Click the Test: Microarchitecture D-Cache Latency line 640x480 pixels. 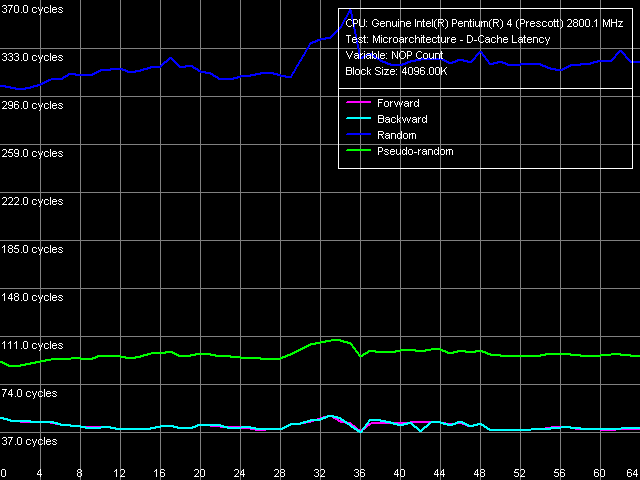point(447,40)
